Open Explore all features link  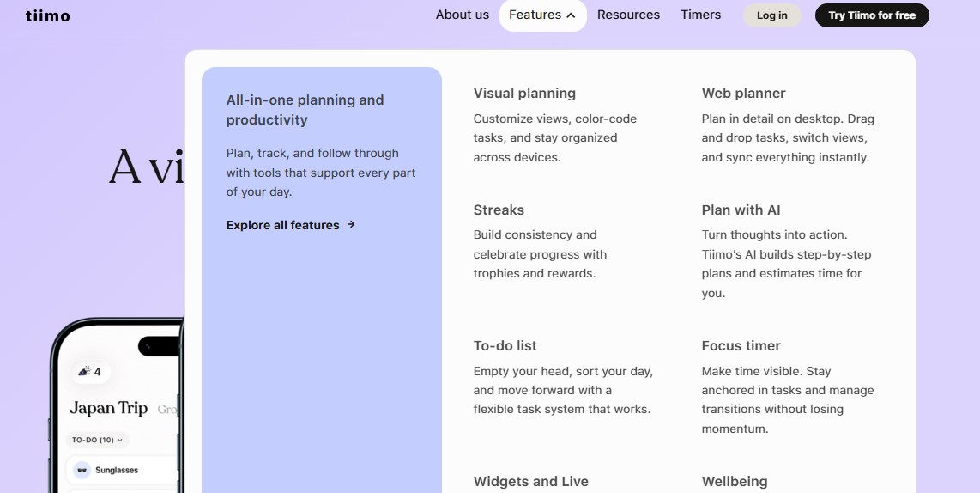pos(291,225)
